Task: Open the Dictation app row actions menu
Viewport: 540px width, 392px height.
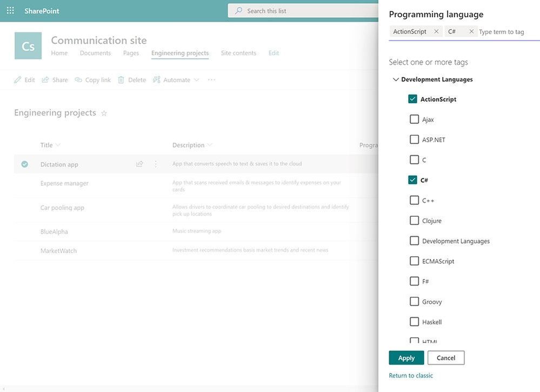Action: click(156, 164)
